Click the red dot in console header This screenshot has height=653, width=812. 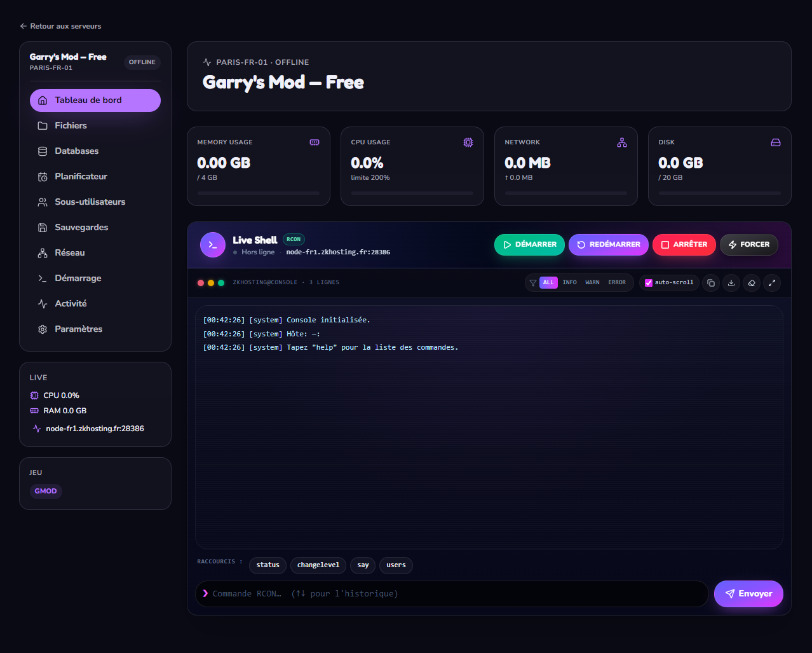(x=201, y=283)
